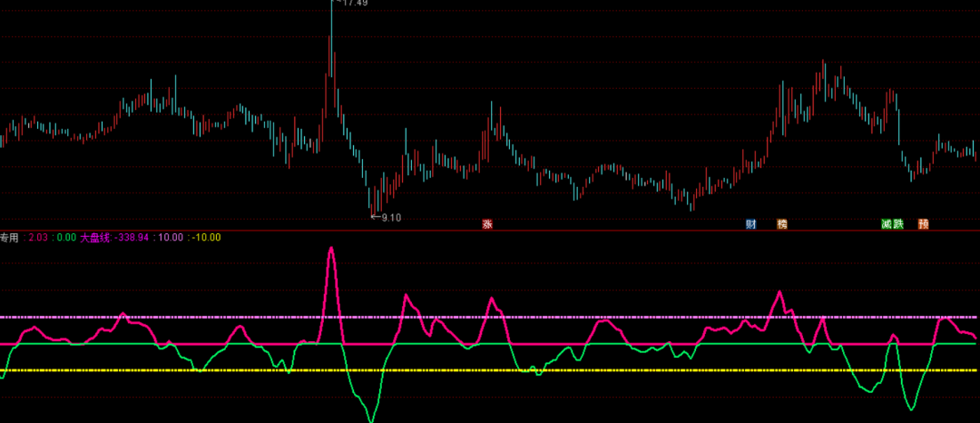The image size is (980, 423).
Task: Click the orange 预 event marker
Action: 923,223
